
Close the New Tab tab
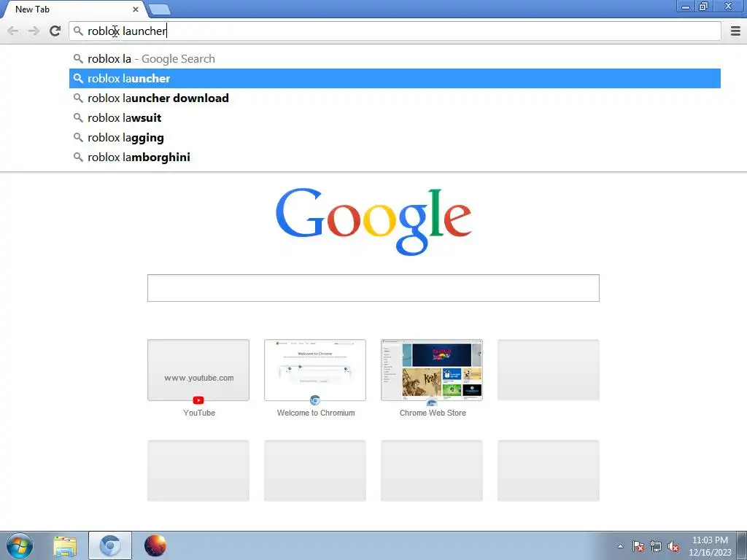(x=136, y=9)
